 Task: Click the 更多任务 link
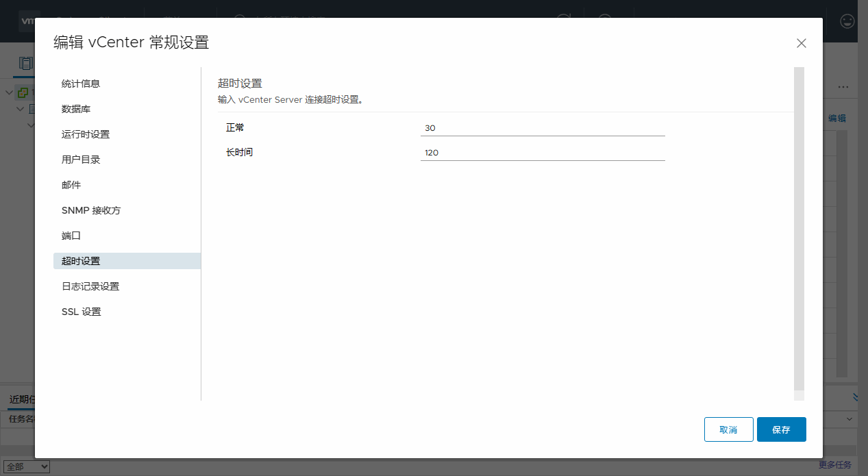click(x=834, y=465)
